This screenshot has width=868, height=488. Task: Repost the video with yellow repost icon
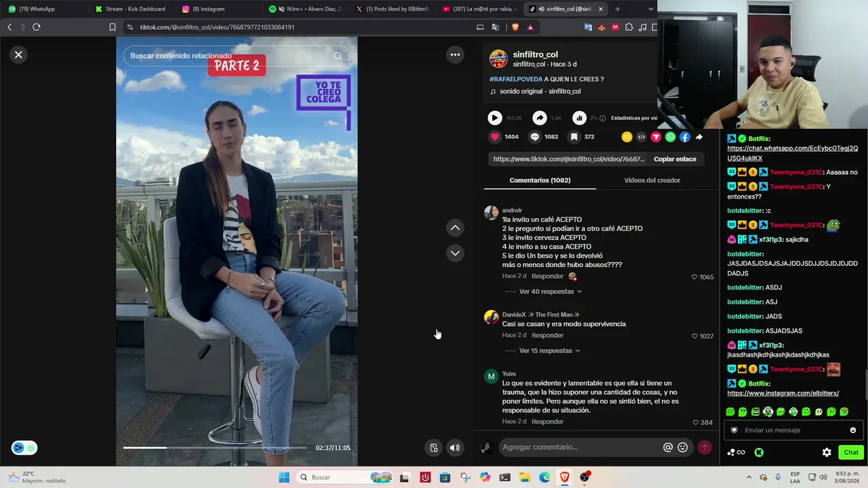(627, 137)
